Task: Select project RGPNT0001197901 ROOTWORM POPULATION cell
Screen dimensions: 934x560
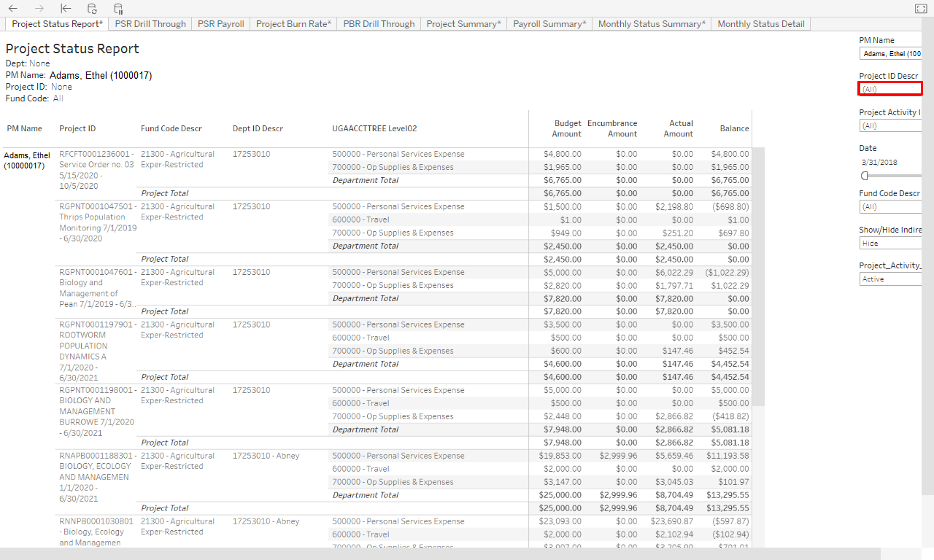Action: click(x=97, y=351)
